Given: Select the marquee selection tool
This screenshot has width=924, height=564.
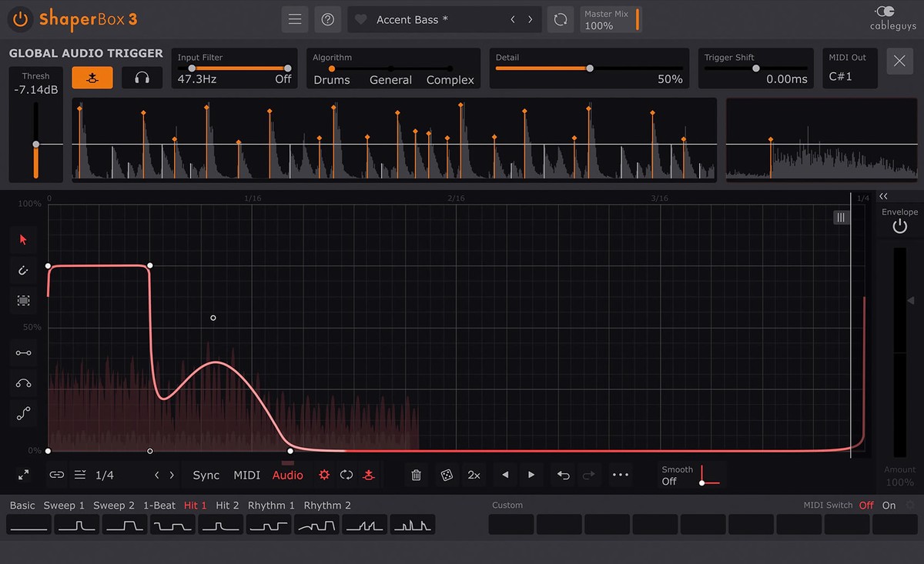Looking at the screenshot, I should (x=23, y=300).
